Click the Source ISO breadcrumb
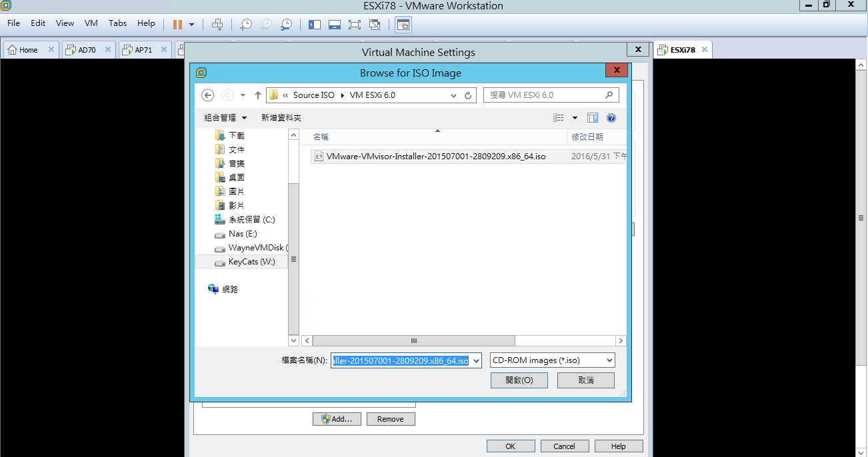868x457 pixels. click(313, 95)
